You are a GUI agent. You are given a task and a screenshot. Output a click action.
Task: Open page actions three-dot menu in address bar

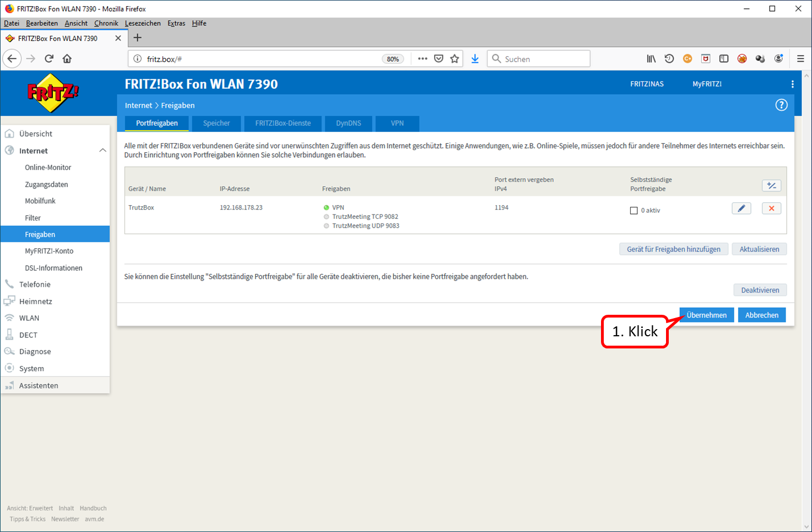pos(423,58)
